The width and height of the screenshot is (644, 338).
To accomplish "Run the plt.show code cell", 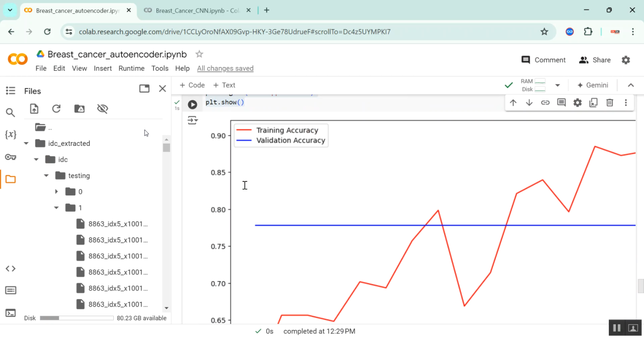I will 192,104.
